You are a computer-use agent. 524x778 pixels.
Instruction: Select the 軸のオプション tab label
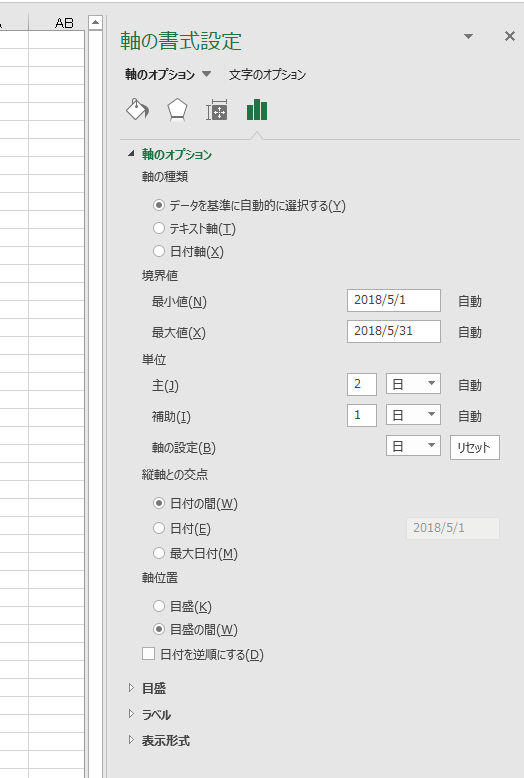point(160,75)
